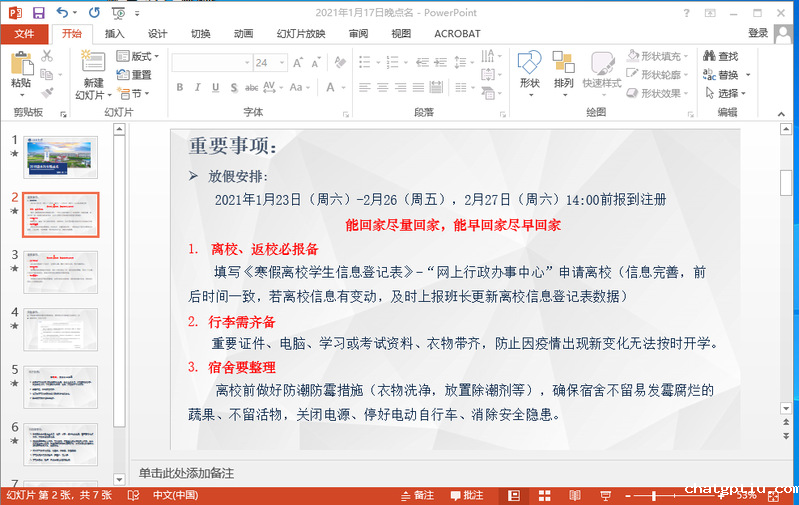
Task: Switch to Slide Sorter view
Action: 544,495
